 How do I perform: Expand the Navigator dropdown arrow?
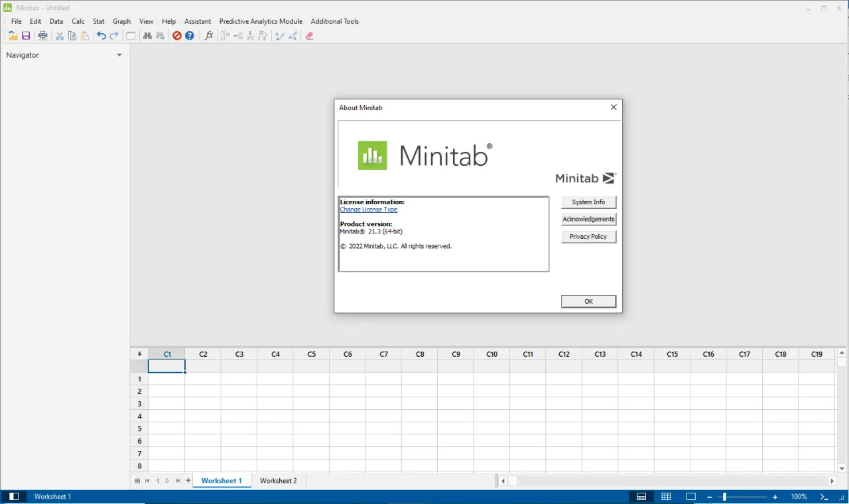point(119,55)
